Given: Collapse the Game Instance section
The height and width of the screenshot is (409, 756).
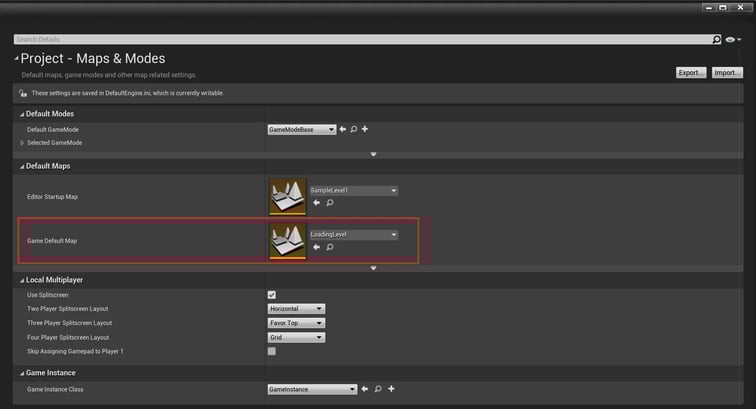Looking at the screenshot, I should [22, 373].
